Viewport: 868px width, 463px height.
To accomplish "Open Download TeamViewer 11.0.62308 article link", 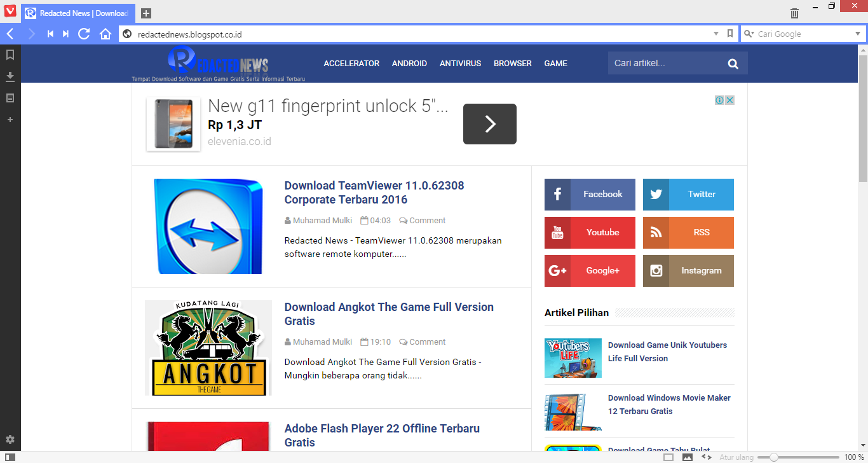I will coord(374,193).
